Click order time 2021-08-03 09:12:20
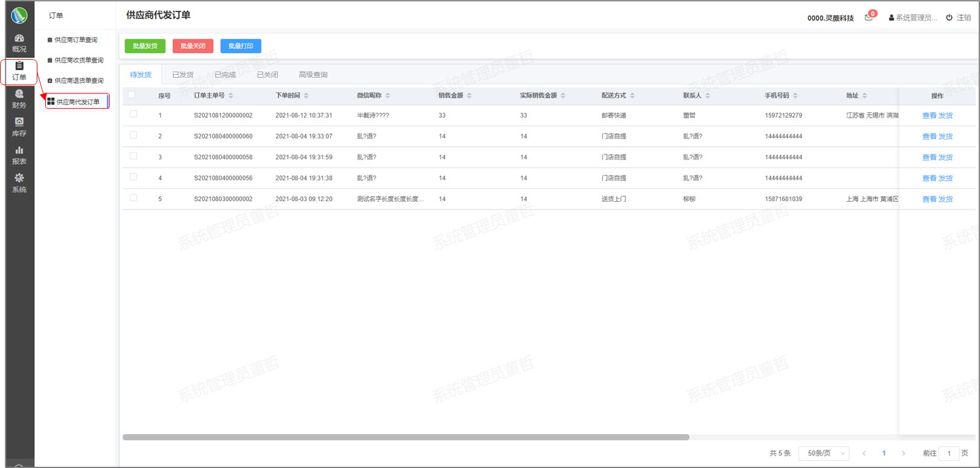The height and width of the screenshot is (468, 980). (x=304, y=199)
